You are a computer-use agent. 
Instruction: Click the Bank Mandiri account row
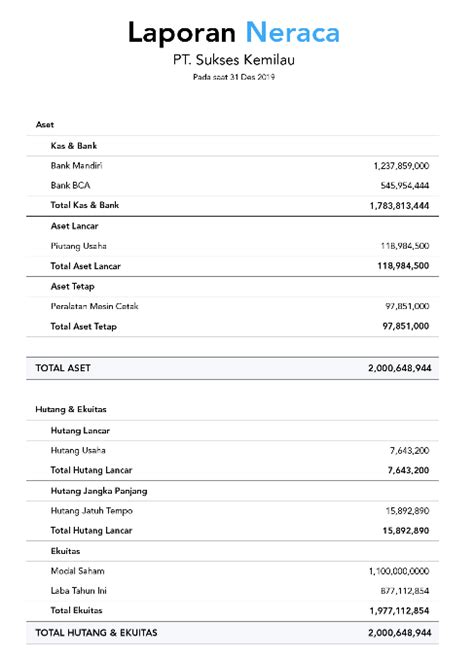tap(233, 166)
